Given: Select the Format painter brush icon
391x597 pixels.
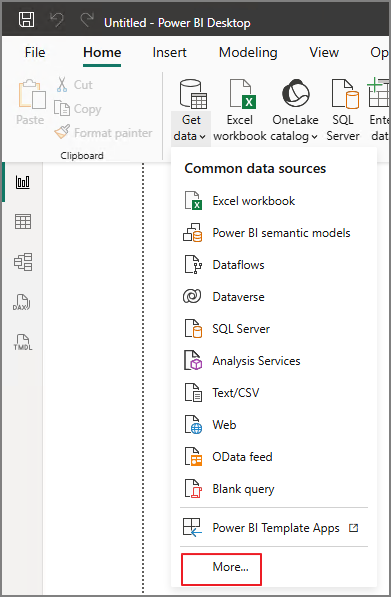Looking at the screenshot, I should (62, 132).
